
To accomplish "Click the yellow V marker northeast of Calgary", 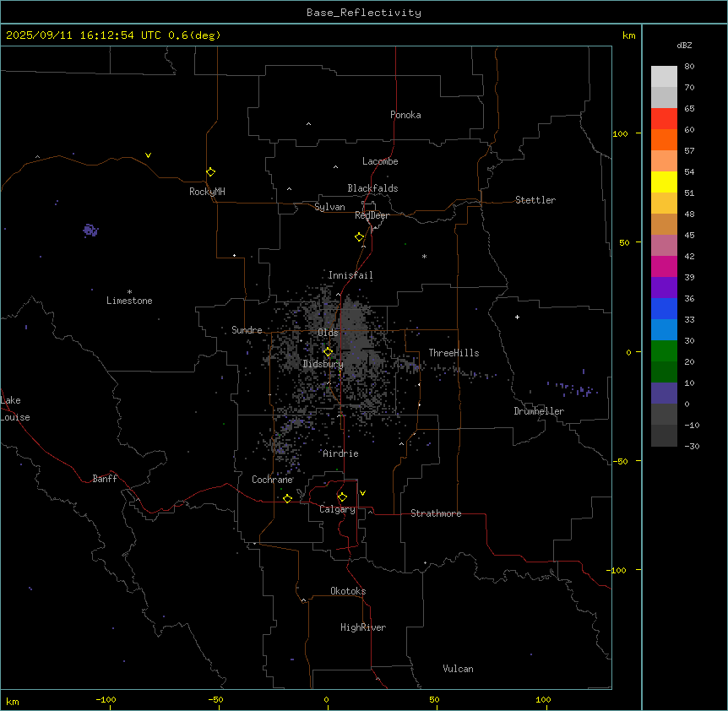I will tap(362, 493).
